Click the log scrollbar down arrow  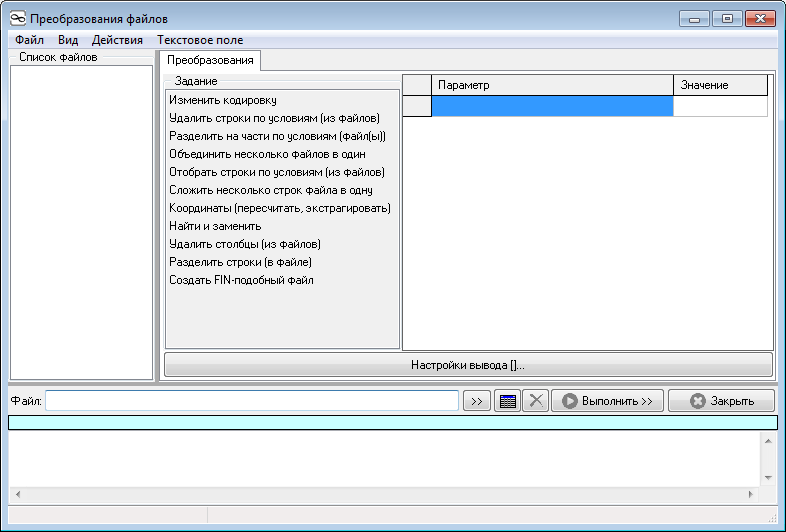pyautogui.click(x=768, y=478)
